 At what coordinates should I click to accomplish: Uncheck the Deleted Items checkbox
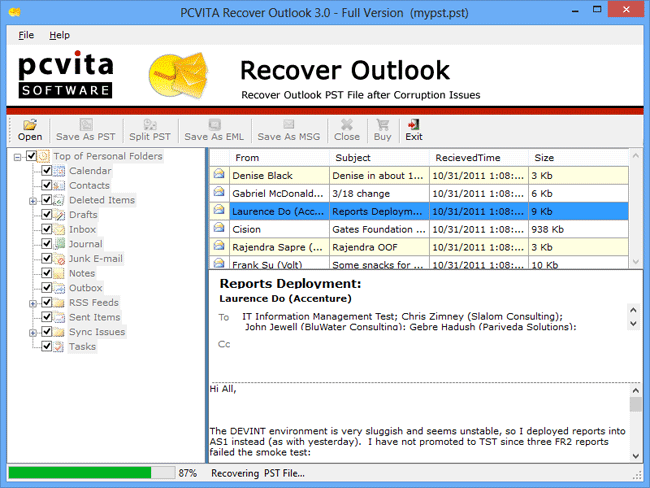tap(46, 200)
